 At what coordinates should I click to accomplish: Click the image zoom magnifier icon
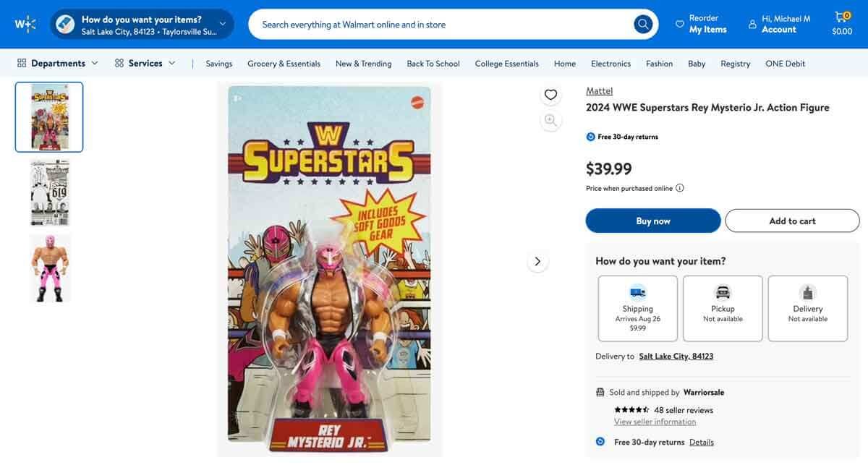(x=550, y=119)
